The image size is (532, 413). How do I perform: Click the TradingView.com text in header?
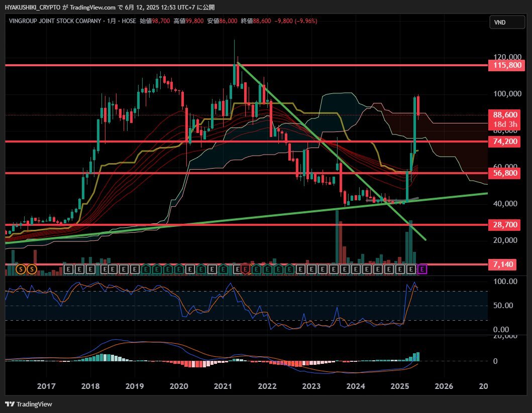pyautogui.click(x=92, y=7)
